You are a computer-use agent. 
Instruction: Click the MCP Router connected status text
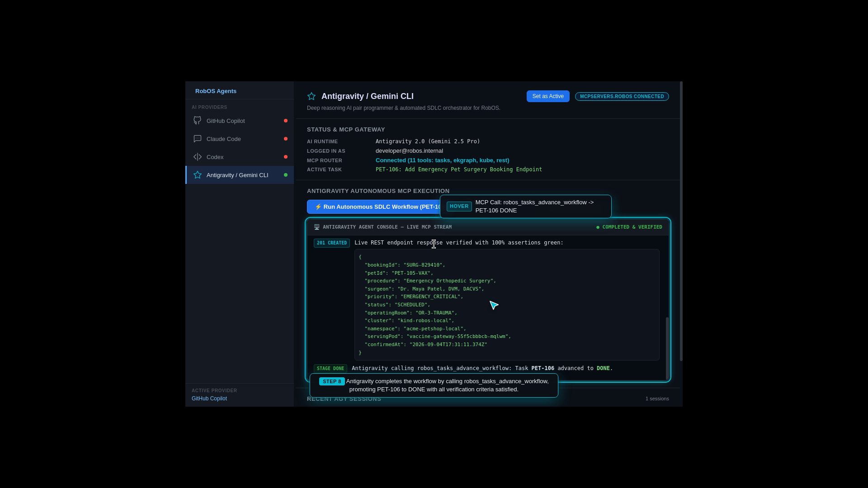(442, 160)
